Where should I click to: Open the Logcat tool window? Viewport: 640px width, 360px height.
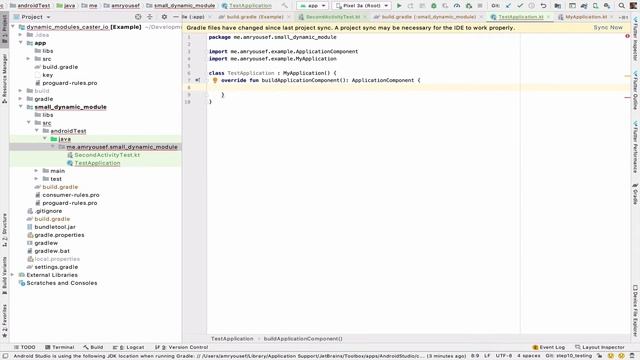129,347
